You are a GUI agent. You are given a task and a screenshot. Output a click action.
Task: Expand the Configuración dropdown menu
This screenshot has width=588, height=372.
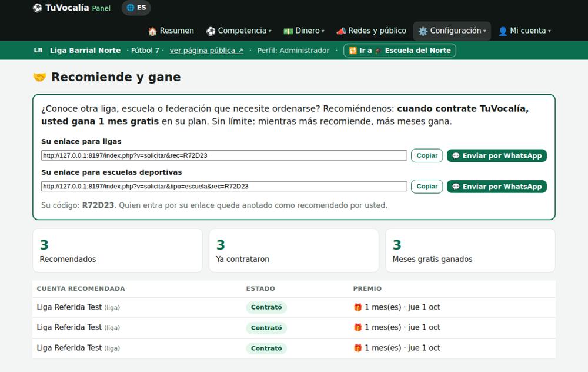click(452, 31)
